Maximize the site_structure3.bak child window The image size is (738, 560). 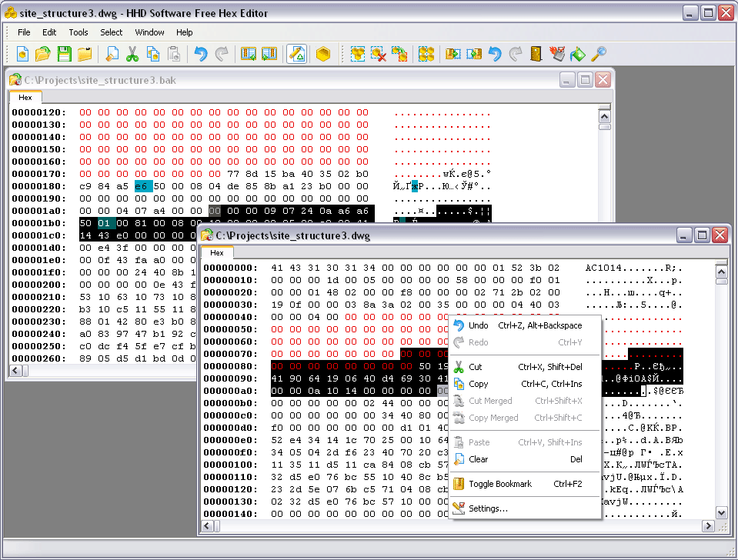(585, 81)
